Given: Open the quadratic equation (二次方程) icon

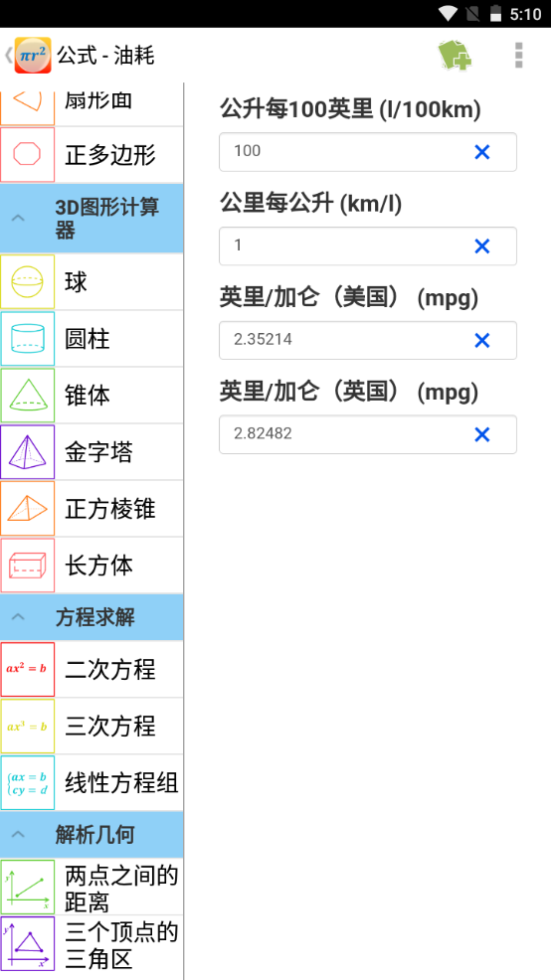Looking at the screenshot, I should tap(28, 669).
